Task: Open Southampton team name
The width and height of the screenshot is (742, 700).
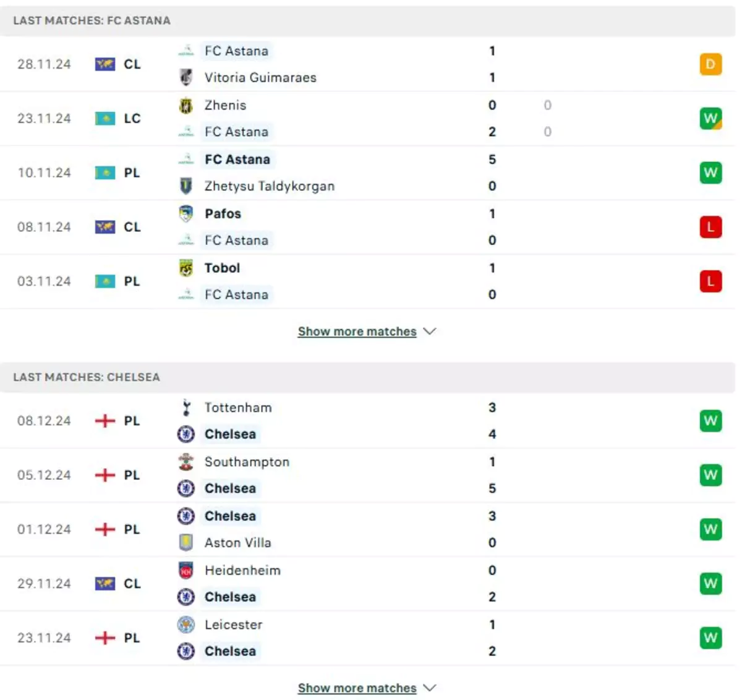Action: tap(247, 462)
